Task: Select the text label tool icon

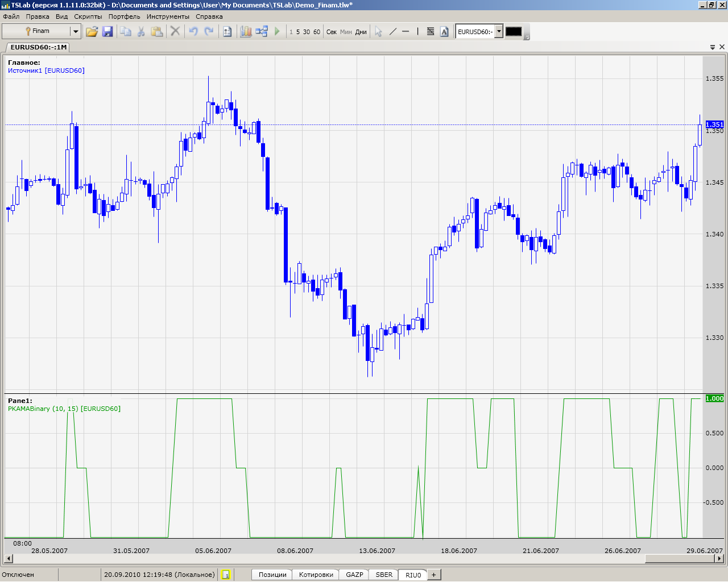Action: coord(444,31)
